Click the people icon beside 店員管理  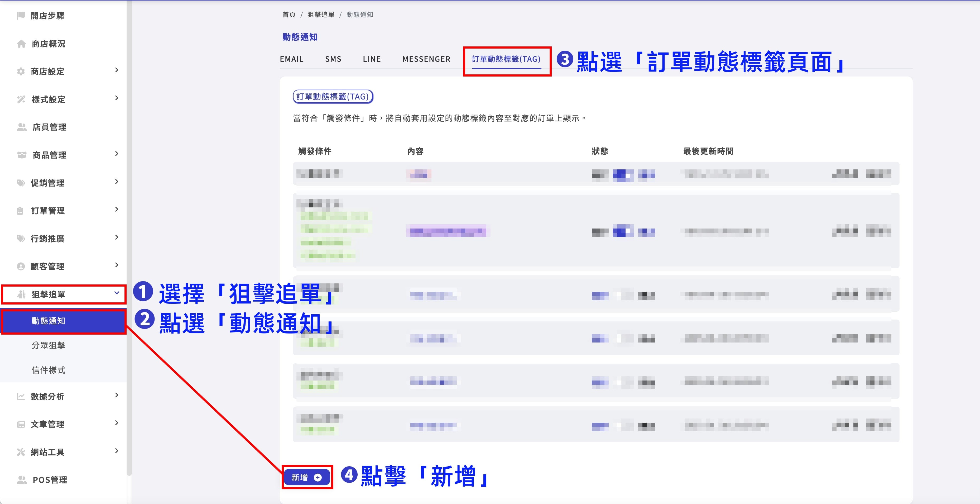pyautogui.click(x=22, y=127)
